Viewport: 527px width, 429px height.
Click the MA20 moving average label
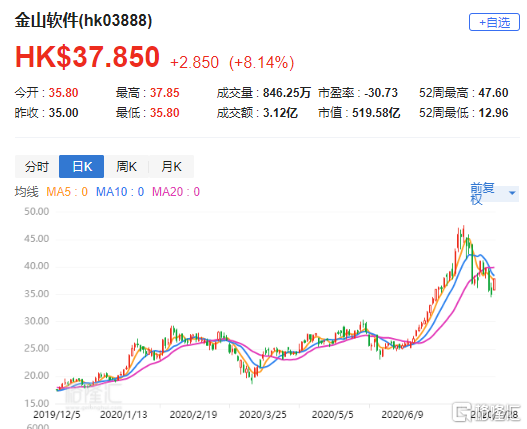(176, 192)
